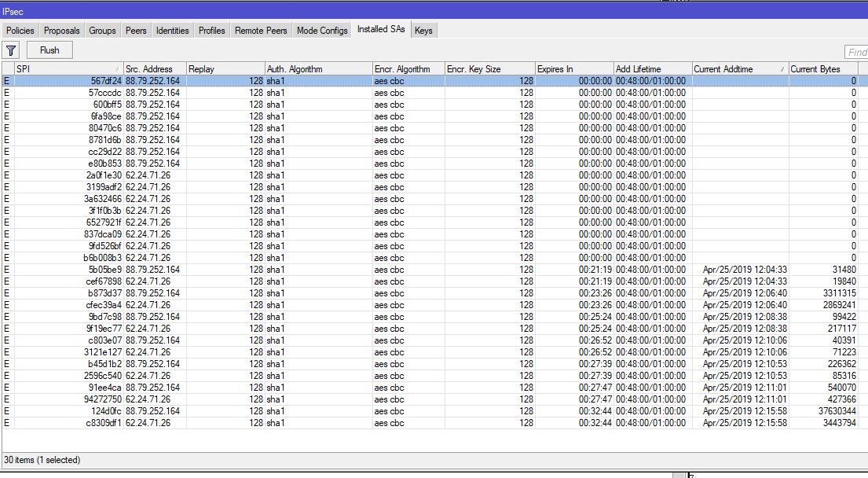This screenshot has width=868, height=478.
Task: Sort by Expires In column header
Action: tap(574, 68)
